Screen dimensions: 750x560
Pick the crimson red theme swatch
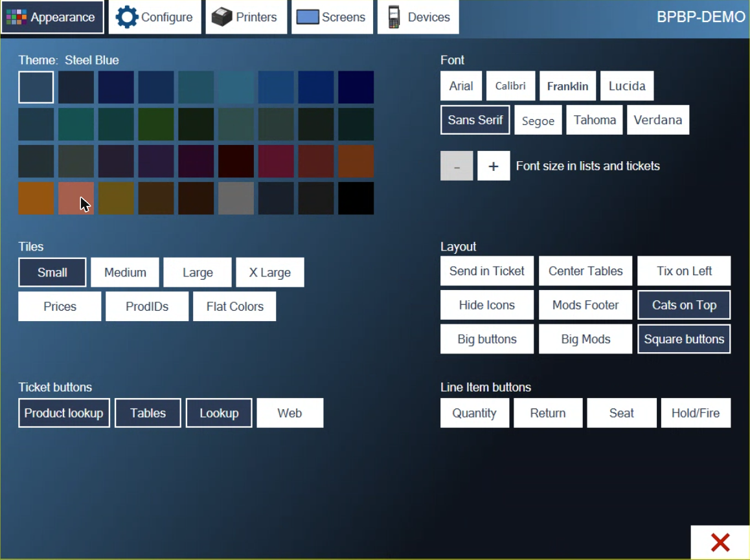coord(276,161)
